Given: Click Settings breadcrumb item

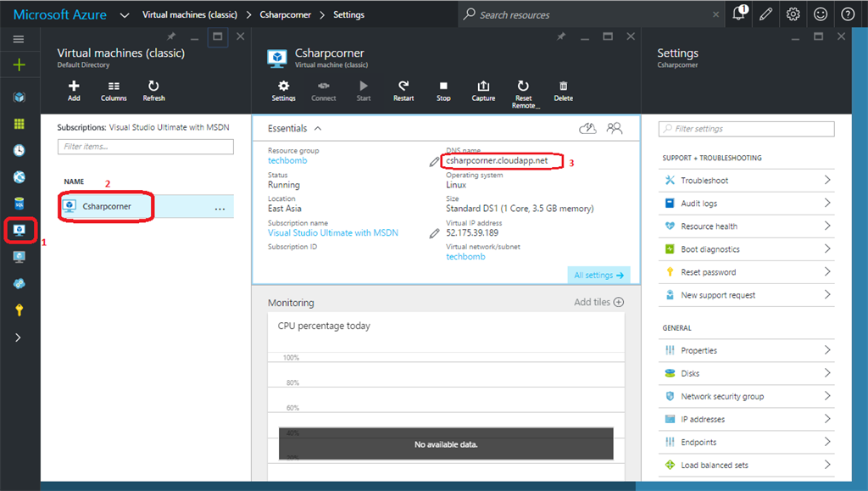Looking at the screenshot, I should [x=348, y=15].
